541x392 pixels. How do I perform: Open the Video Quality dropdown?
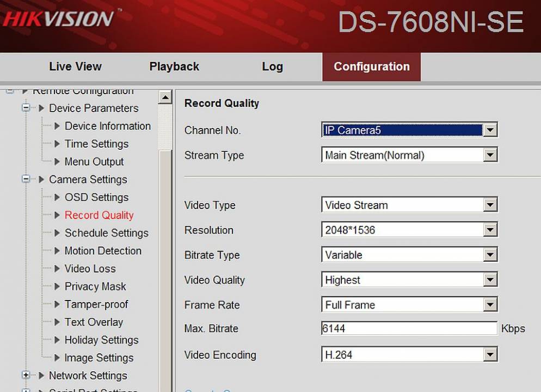pyautogui.click(x=409, y=279)
